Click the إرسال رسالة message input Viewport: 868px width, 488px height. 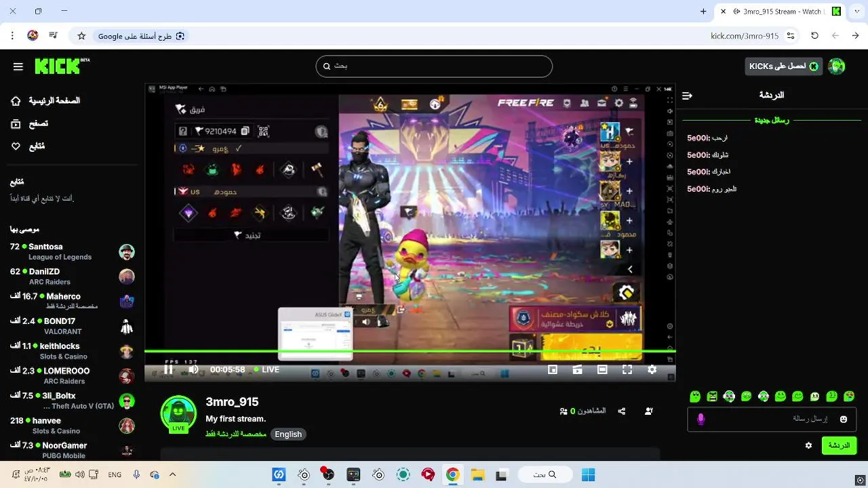click(771, 419)
